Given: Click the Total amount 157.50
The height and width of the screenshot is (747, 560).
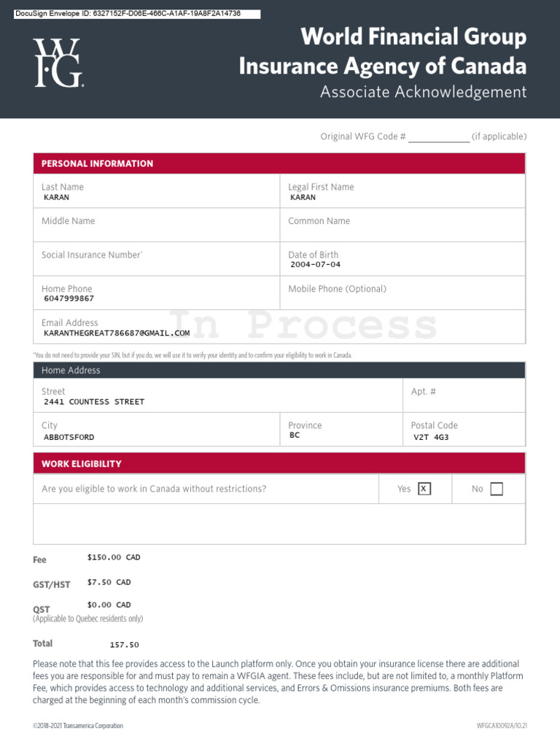Looking at the screenshot, I should (x=124, y=645).
